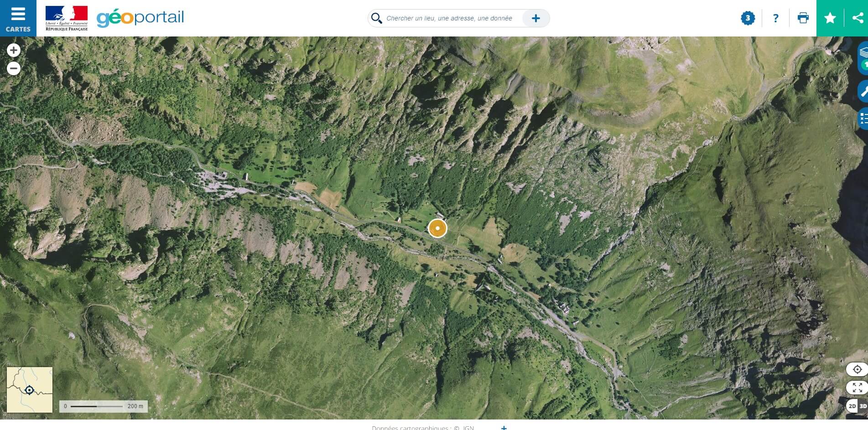Print the map with the printer icon
This screenshot has height=430, width=868.
point(803,18)
